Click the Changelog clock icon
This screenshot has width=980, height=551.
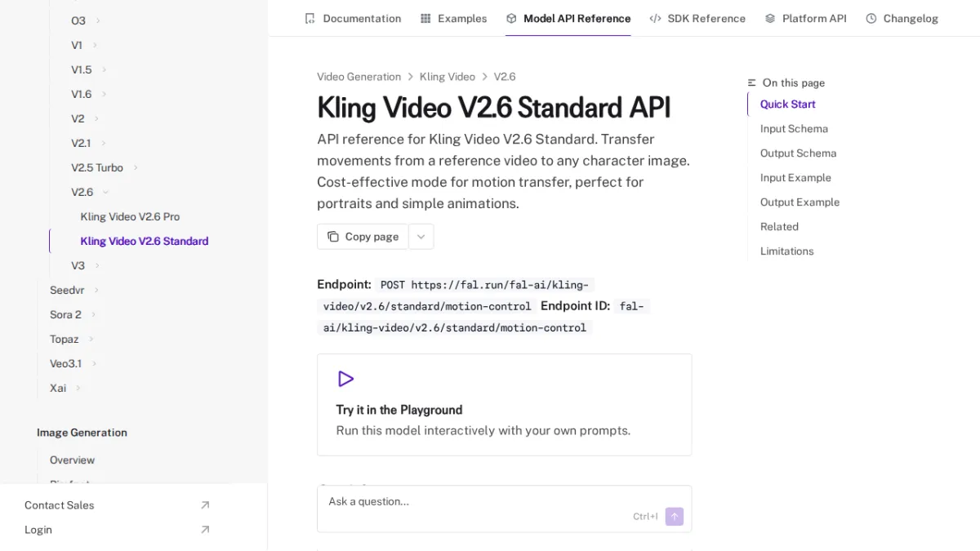(x=871, y=18)
